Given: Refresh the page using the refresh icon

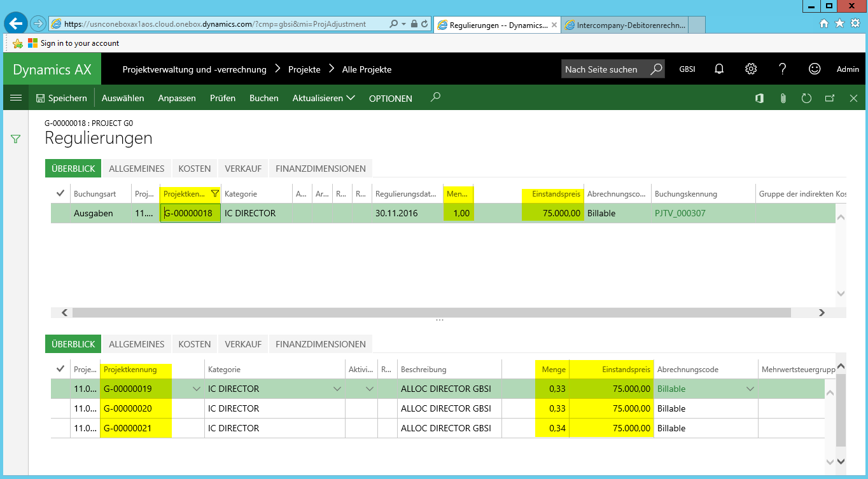Looking at the screenshot, I should tap(806, 98).
